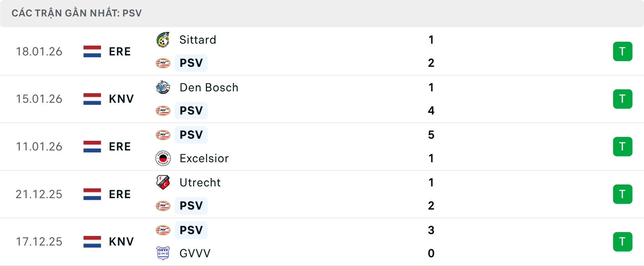Click the FC Utrecht club crest

coord(163,182)
